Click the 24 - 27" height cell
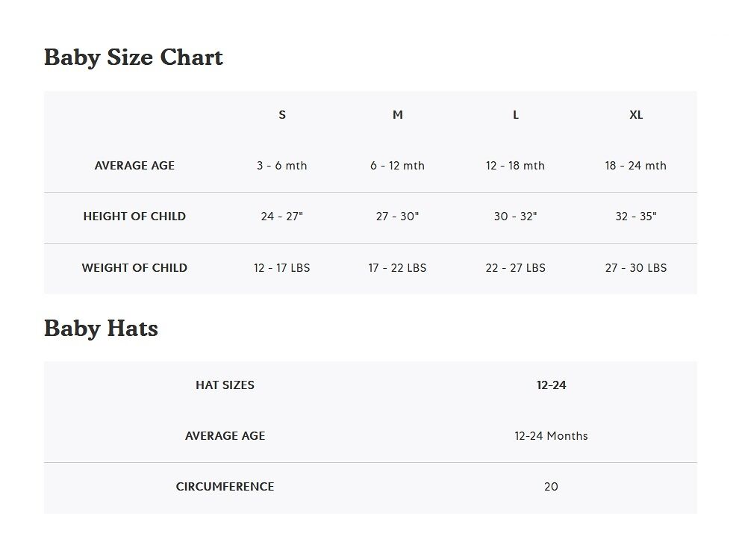The width and height of the screenshot is (742, 560). (x=282, y=217)
